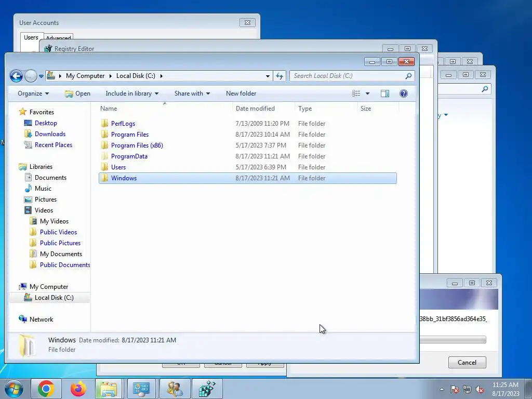The width and height of the screenshot is (532, 399).
Task: Open Recent Places in Favorites
Action: coord(54,145)
